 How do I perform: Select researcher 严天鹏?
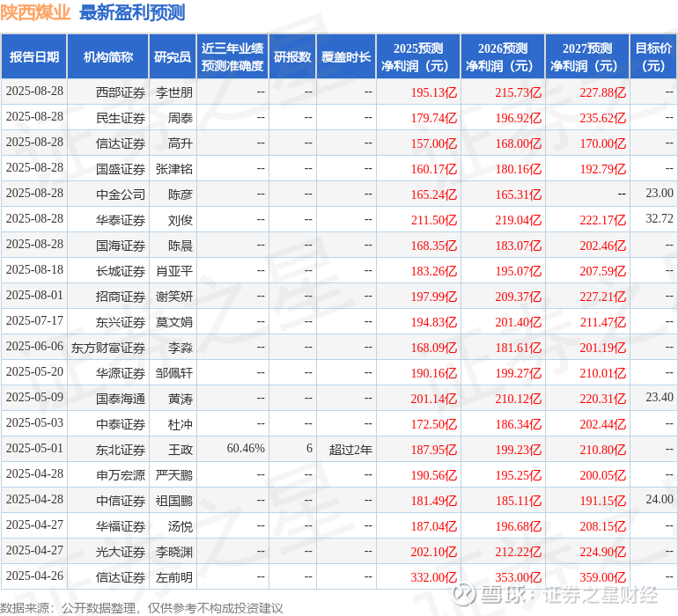[174, 475]
